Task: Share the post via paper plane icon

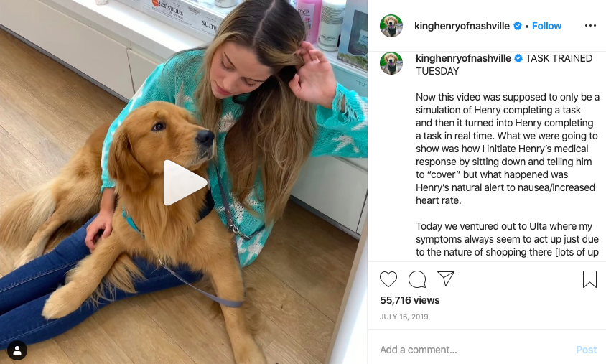Action: click(446, 279)
